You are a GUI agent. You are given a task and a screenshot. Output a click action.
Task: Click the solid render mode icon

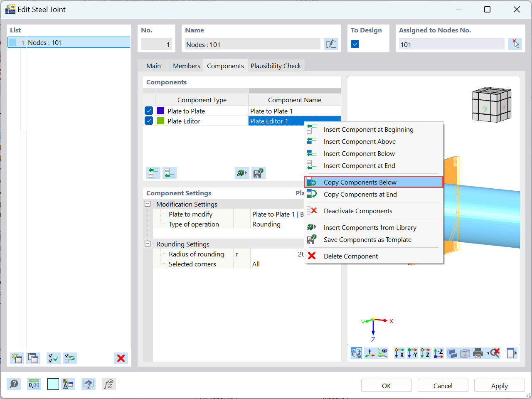pos(452,353)
